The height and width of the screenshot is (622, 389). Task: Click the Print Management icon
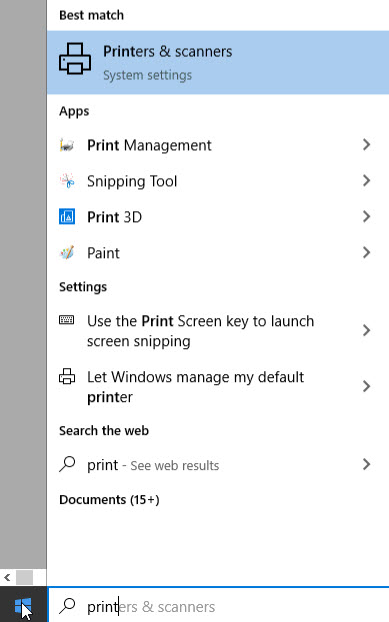tap(67, 145)
